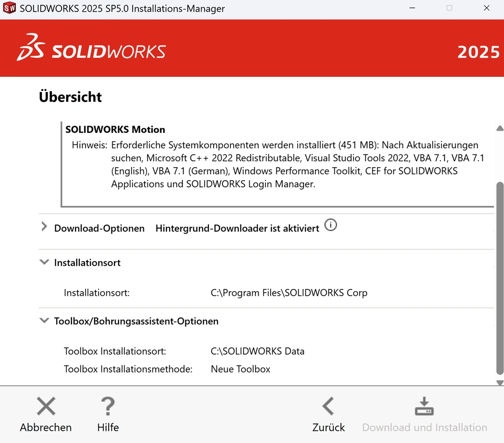
Task: Open the info icon beside Hintergrund-Downloader
Action: [330, 225]
